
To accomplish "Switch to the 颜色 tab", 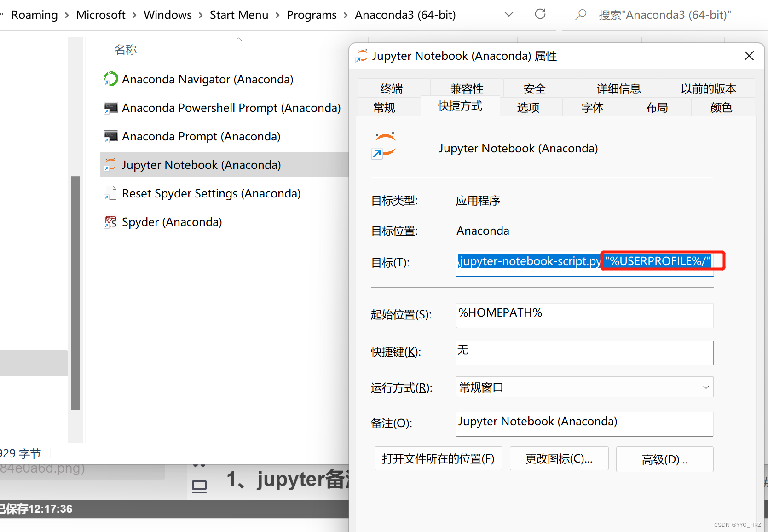I will point(721,107).
